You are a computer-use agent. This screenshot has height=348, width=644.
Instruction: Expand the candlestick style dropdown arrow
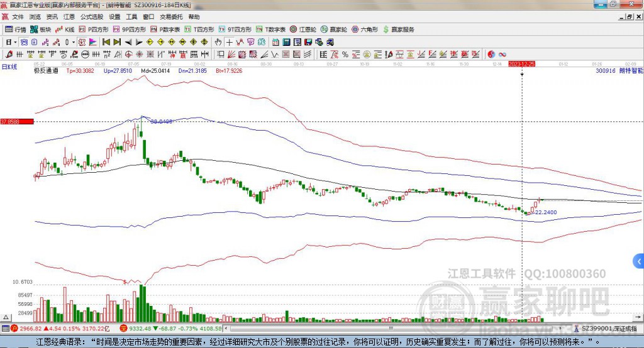tap(74, 42)
